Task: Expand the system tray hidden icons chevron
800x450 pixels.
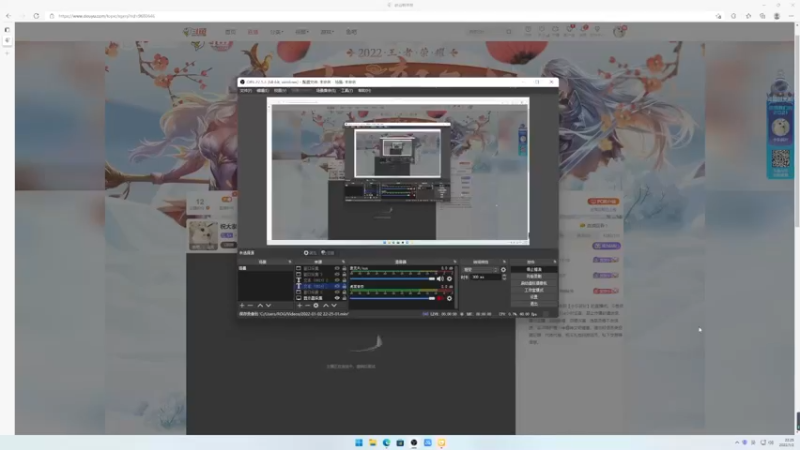Action: click(737, 442)
